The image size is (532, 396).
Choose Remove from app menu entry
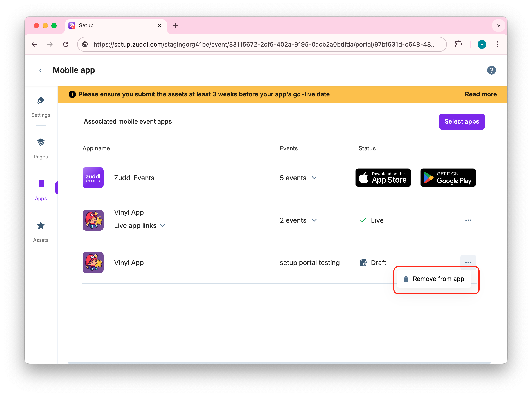pyautogui.click(x=434, y=279)
